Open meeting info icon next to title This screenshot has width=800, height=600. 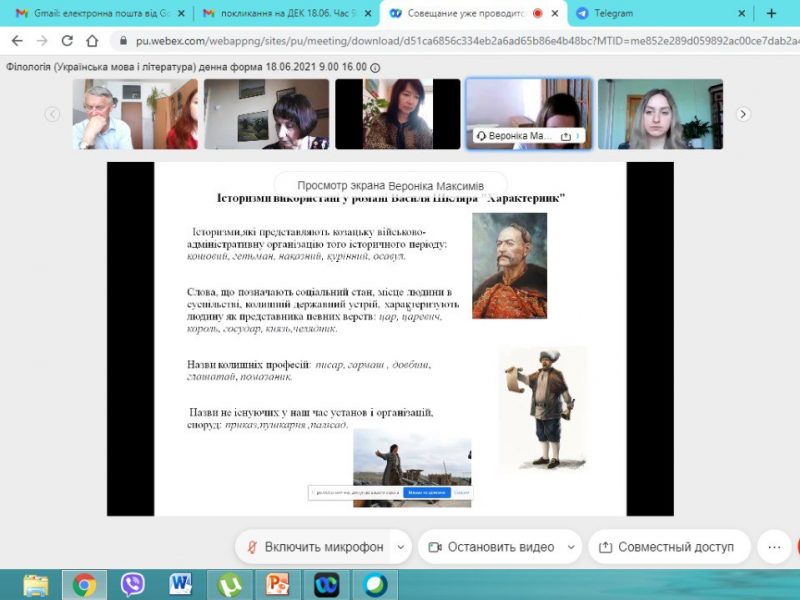coord(375,66)
